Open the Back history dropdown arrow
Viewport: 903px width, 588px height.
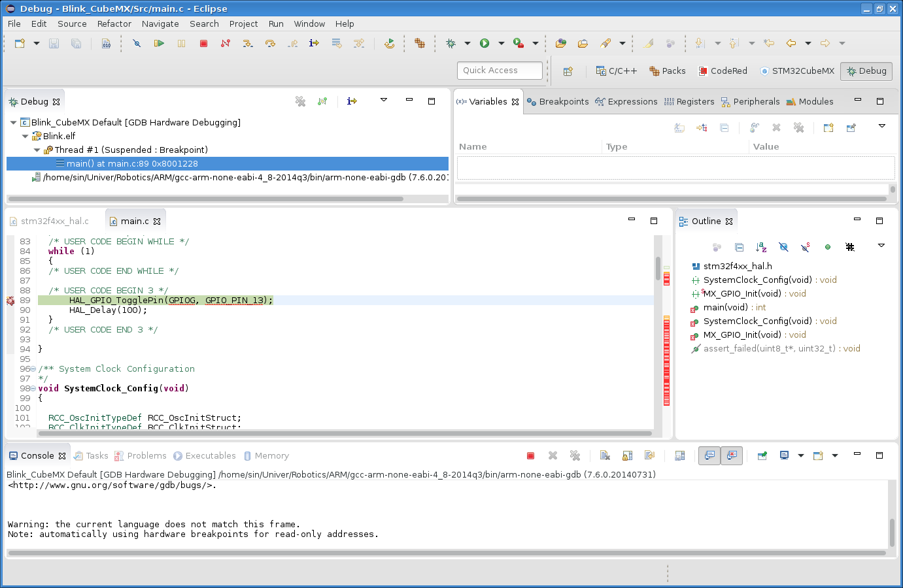coord(808,43)
